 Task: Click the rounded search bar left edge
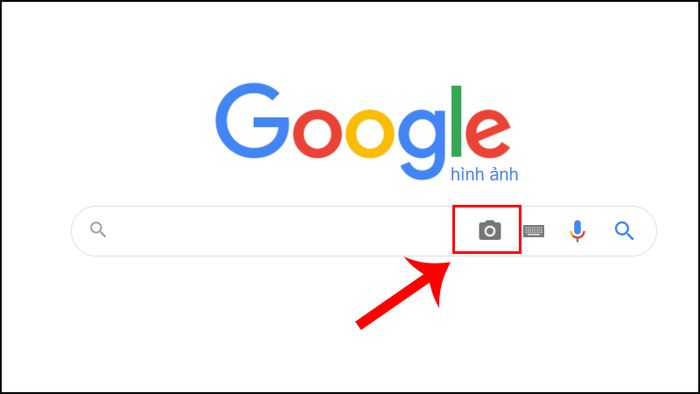pos(73,231)
